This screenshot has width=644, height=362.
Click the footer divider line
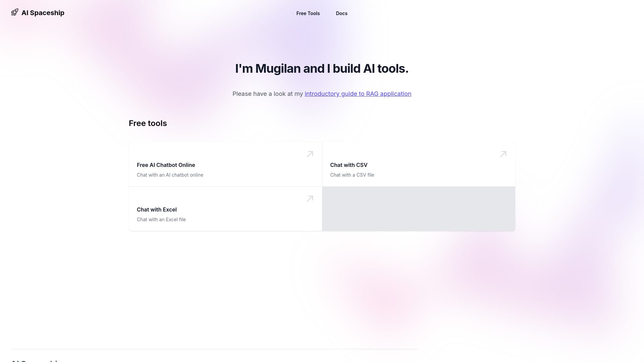(x=215, y=349)
